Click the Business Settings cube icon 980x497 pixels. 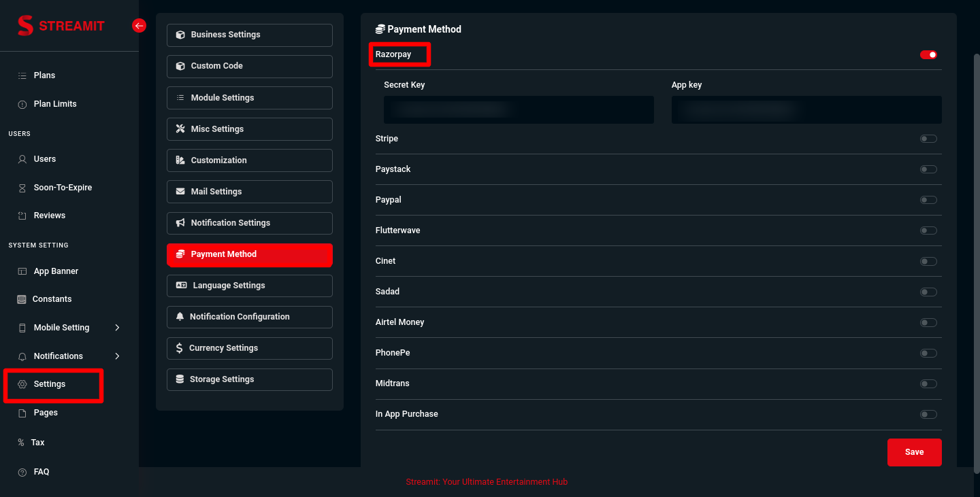[x=180, y=35]
